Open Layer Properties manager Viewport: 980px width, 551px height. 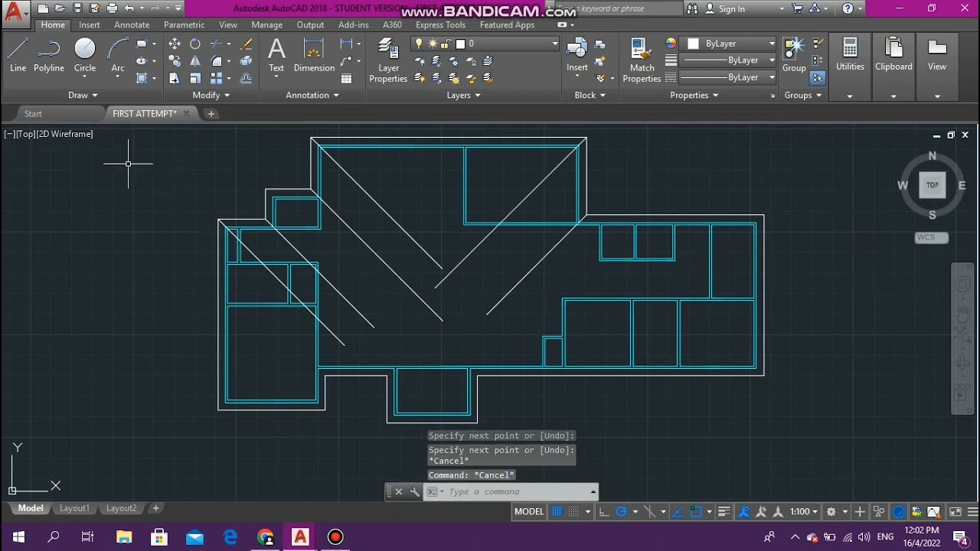click(388, 60)
